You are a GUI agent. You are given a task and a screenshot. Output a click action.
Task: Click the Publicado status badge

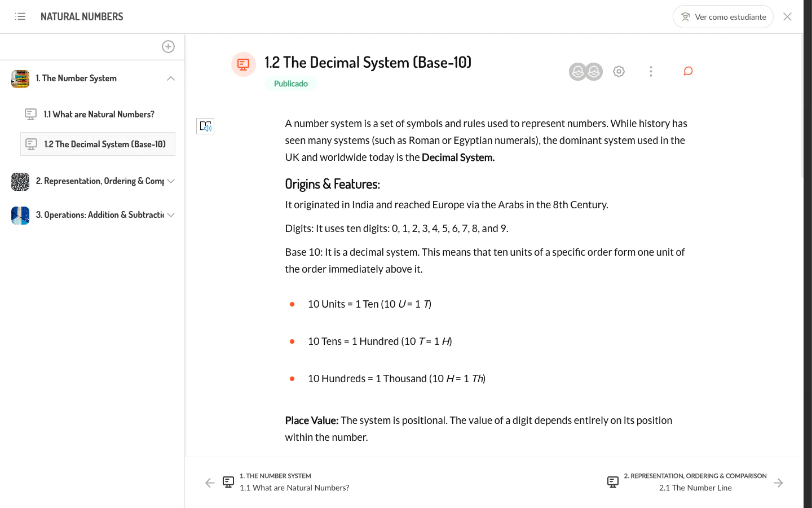[x=291, y=84]
